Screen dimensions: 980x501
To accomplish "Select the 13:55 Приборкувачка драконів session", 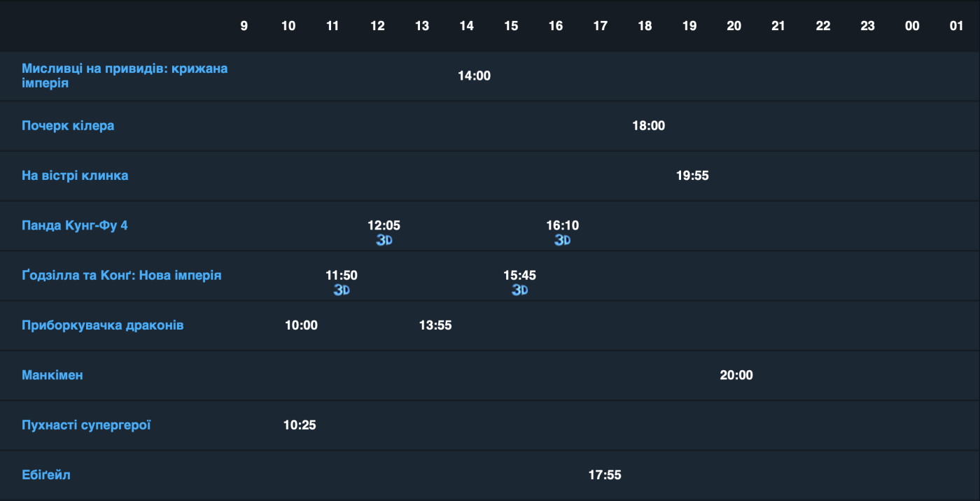I will coord(435,325).
